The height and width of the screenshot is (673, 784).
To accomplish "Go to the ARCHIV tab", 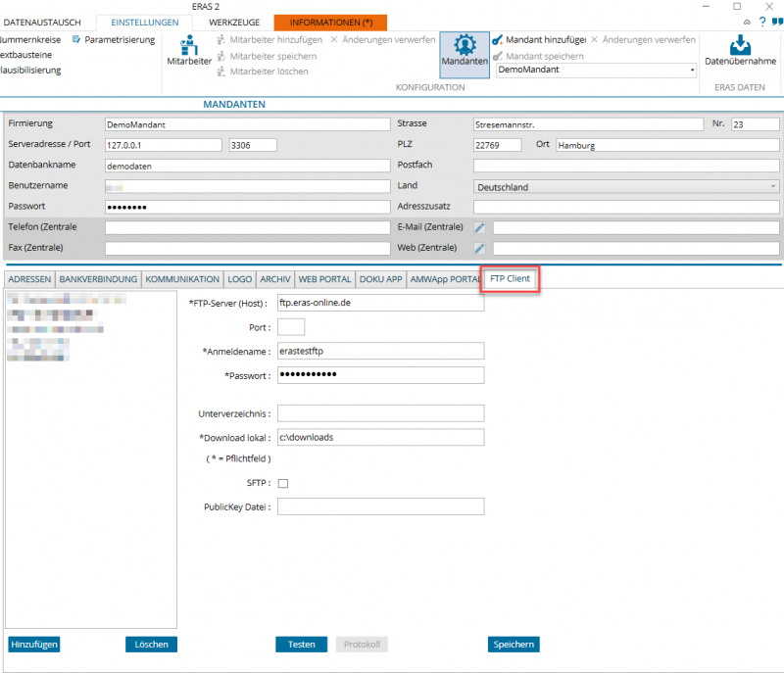I will coord(275,279).
